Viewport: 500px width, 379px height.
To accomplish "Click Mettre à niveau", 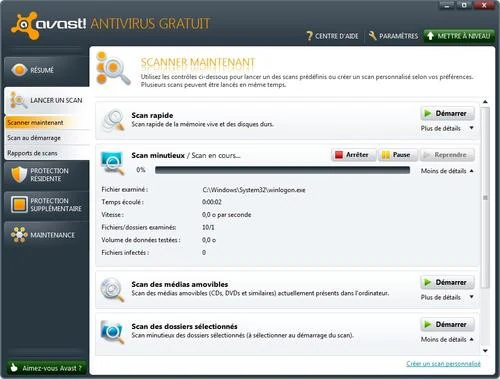I will pyautogui.click(x=459, y=36).
